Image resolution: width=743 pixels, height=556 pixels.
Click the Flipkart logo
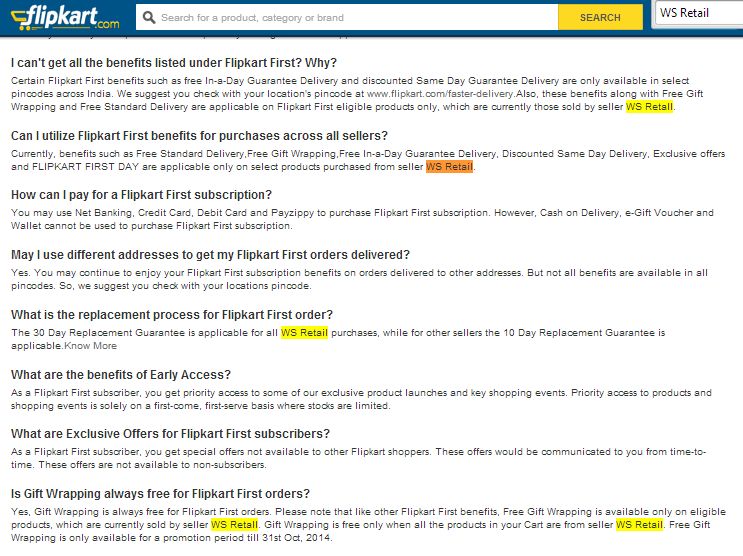click(60, 16)
